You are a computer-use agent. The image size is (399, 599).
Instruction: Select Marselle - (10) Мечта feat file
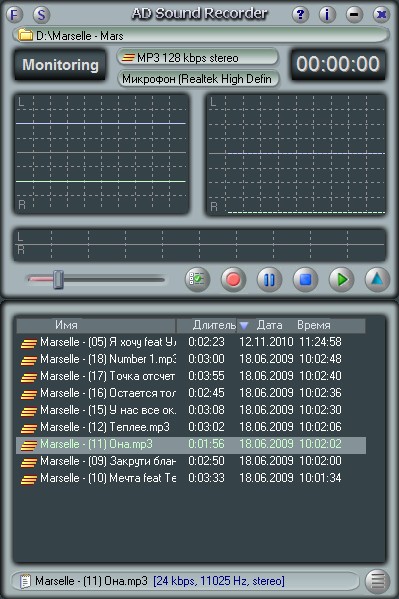pyautogui.click(x=191, y=478)
